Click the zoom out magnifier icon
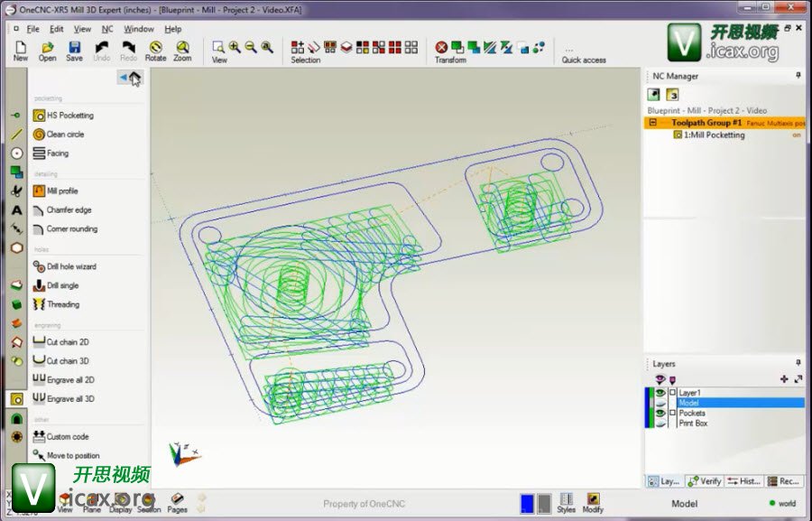 tap(251, 47)
